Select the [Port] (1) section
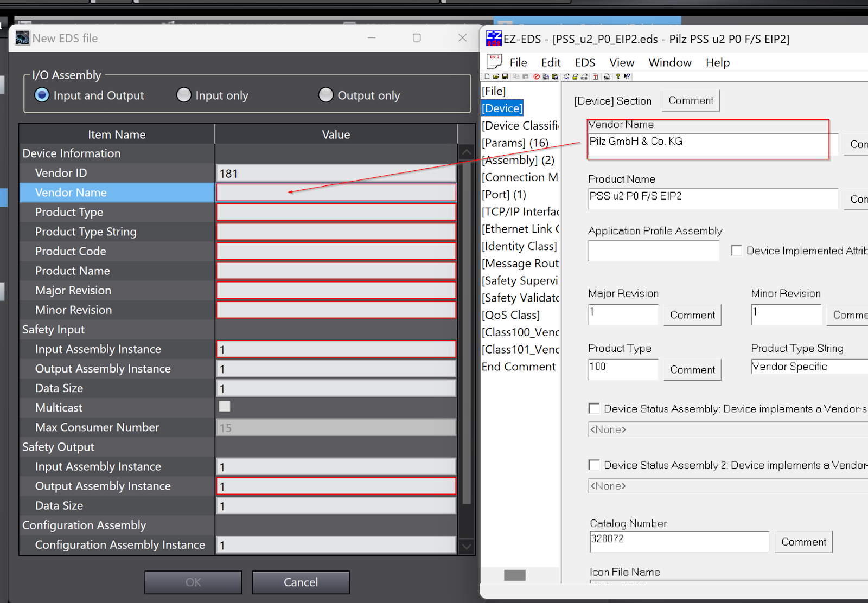This screenshot has width=868, height=603. tap(504, 194)
